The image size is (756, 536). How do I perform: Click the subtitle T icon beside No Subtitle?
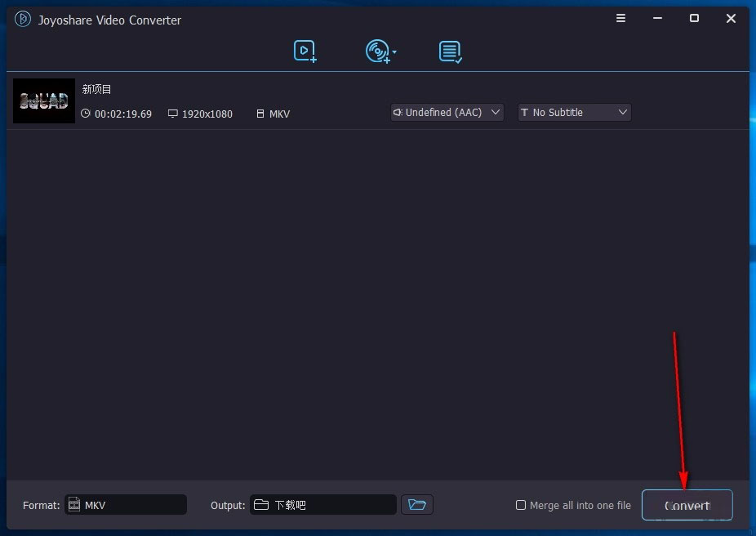524,112
